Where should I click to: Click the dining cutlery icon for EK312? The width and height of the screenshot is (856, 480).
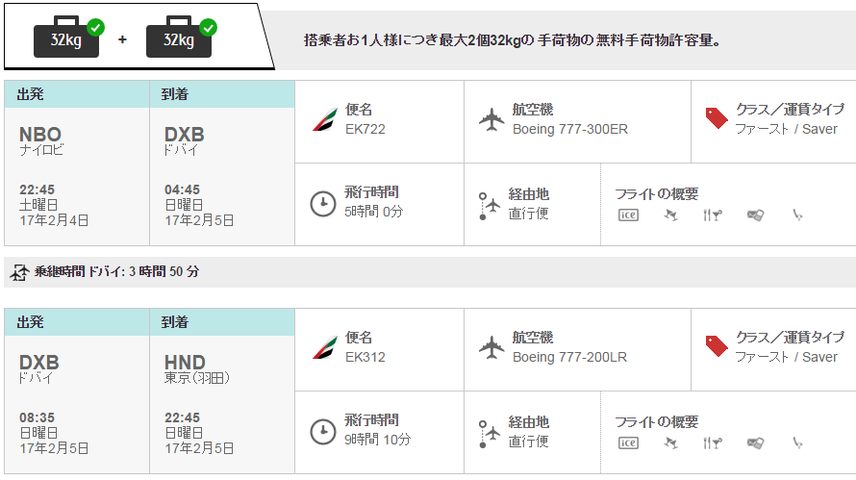(x=712, y=443)
